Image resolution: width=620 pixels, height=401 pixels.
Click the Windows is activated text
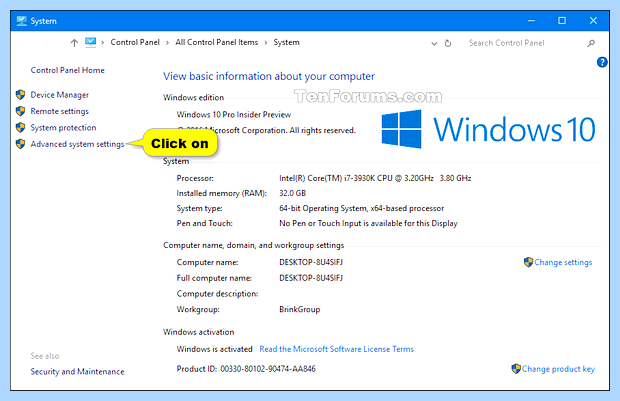point(214,349)
